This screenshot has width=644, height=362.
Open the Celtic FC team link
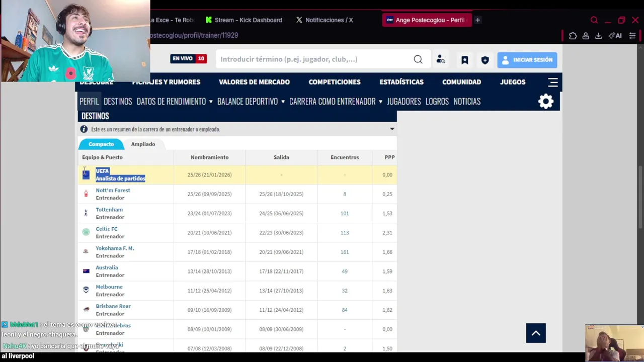coord(107,229)
